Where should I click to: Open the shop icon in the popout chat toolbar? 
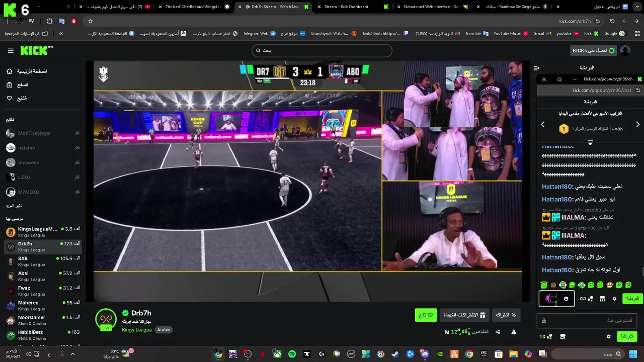tap(602, 299)
